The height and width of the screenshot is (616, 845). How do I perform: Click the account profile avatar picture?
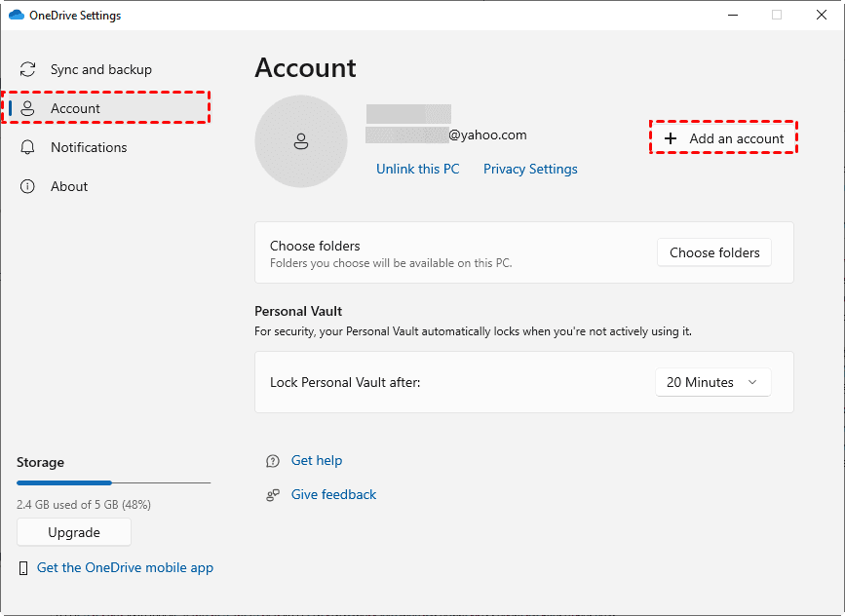pos(300,141)
